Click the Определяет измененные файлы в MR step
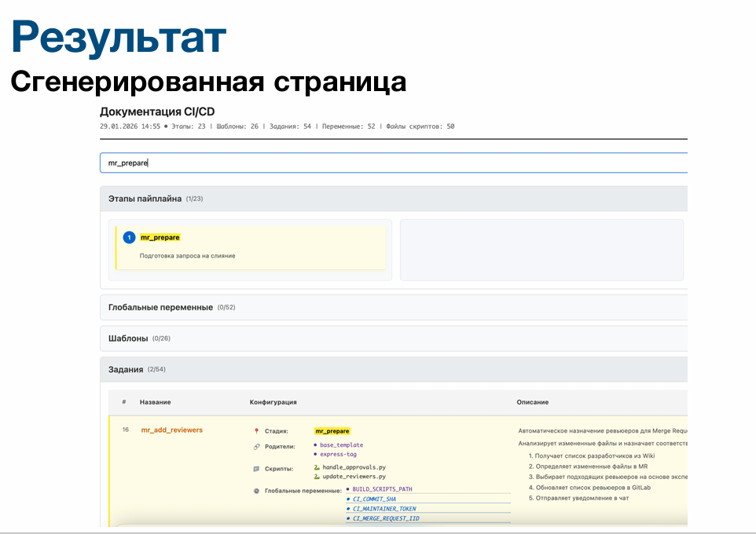This screenshot has width=756, height=534. [x=592, y=466]
